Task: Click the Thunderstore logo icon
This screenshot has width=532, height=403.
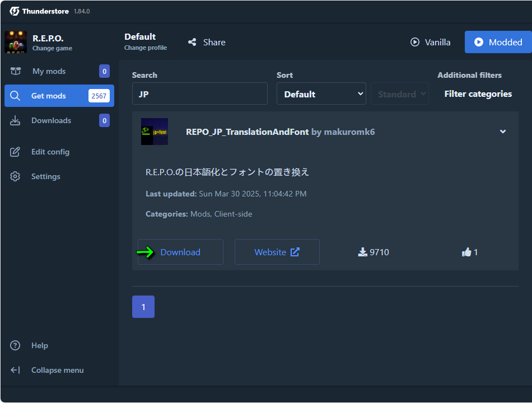Action: click(14, 11)
